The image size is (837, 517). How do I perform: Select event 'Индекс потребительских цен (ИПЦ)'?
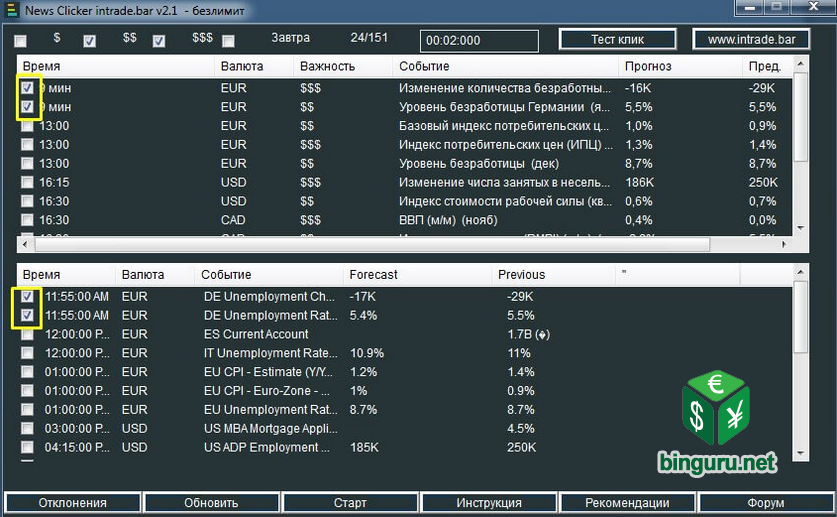pos(506,145)
